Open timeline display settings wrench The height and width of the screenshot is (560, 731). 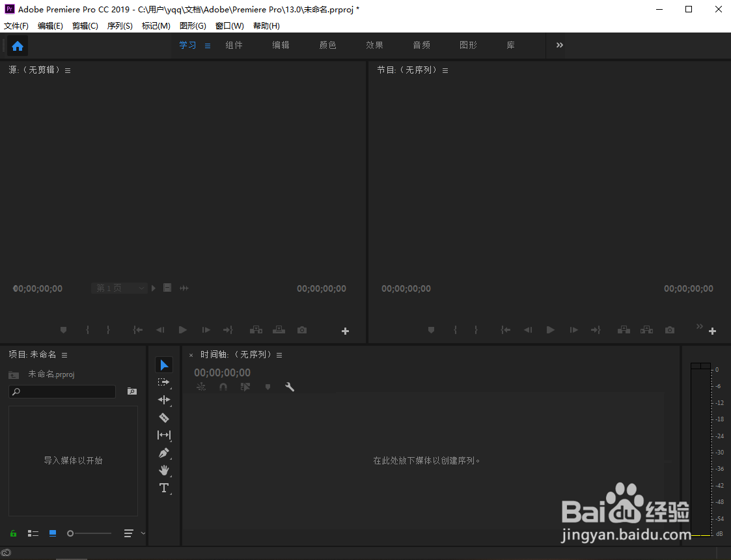(x=290, y=387)
